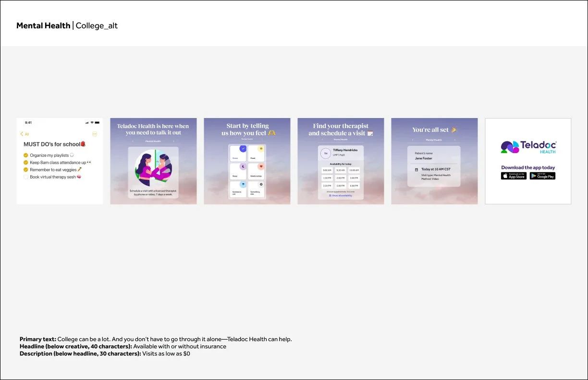Click the heart icon on Relationships tile

click(261, 166)
